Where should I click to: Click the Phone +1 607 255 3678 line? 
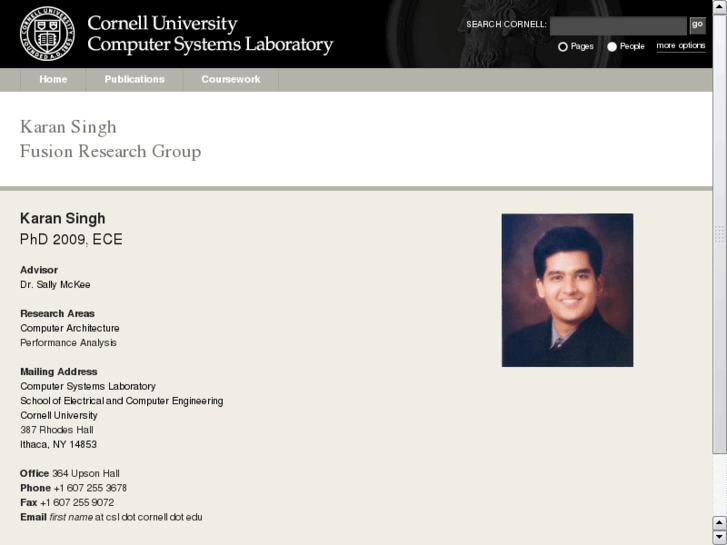pos(73,488)
